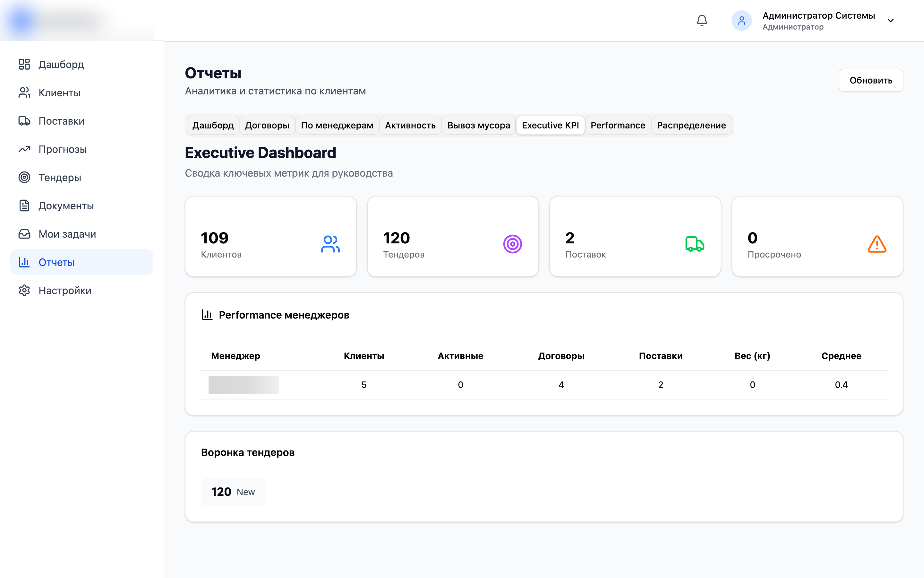Click the purple target icon on Тендеров card
The width and height of the screenshot is (924, 578).
pyautogui.click(x=512, y=244)
